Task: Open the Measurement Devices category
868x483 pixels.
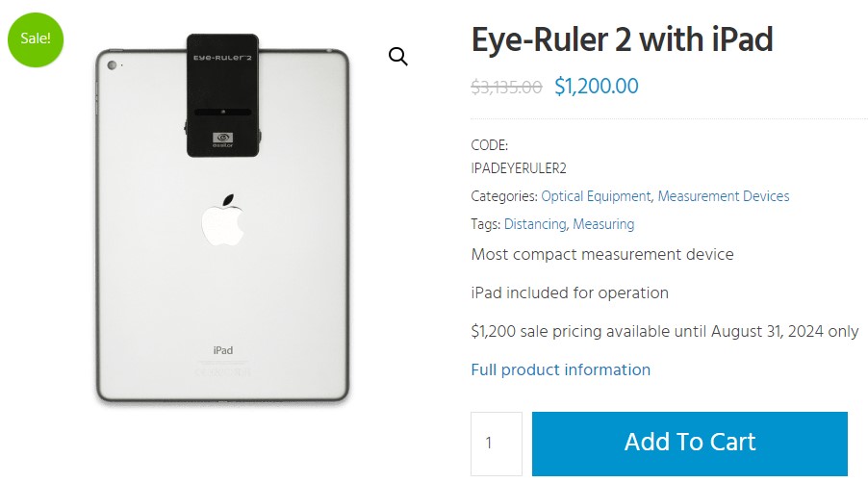Action: (724, 196)
